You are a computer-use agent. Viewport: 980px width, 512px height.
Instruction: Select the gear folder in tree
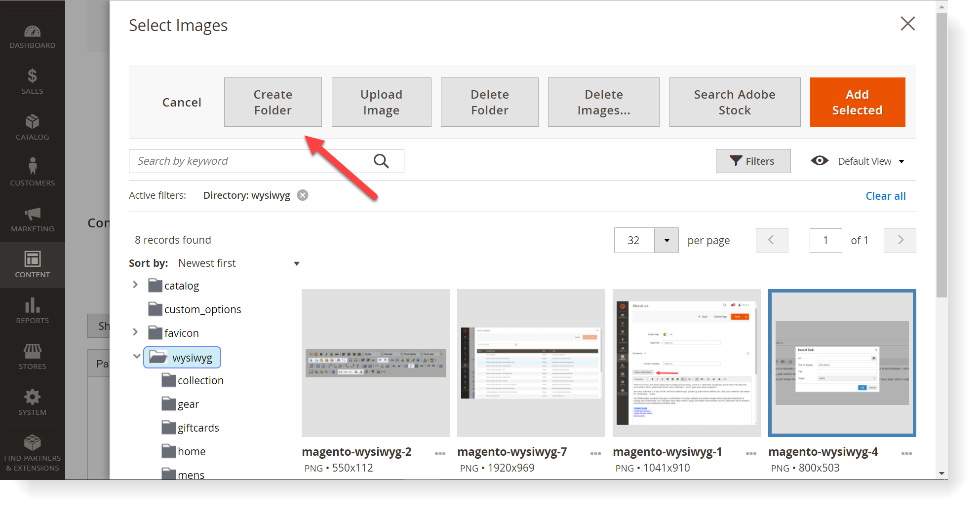188,404
